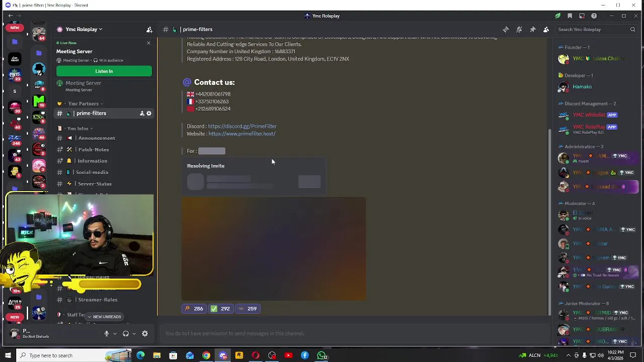This screenshot has height=362, width=644.
Task: Open www.primefilter.host website link
Action: click(242, 134)
